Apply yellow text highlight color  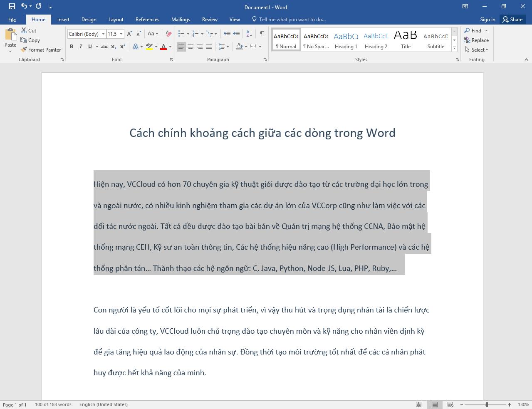149,47
